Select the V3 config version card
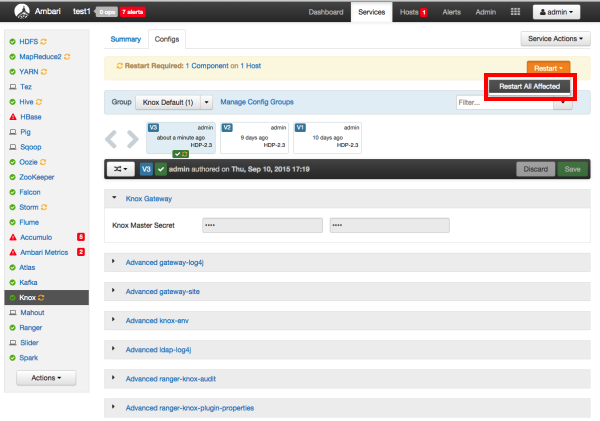Viewport: 600px width, 421px height. (181, 138)
